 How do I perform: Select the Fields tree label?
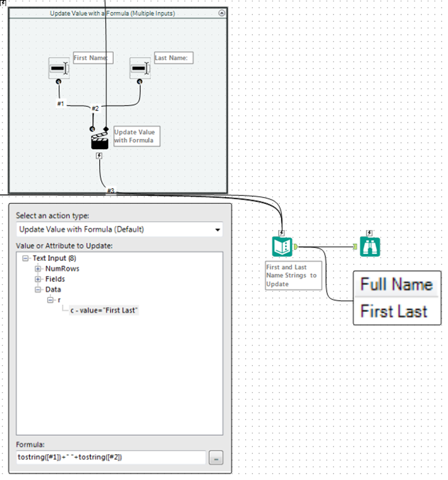55,279
